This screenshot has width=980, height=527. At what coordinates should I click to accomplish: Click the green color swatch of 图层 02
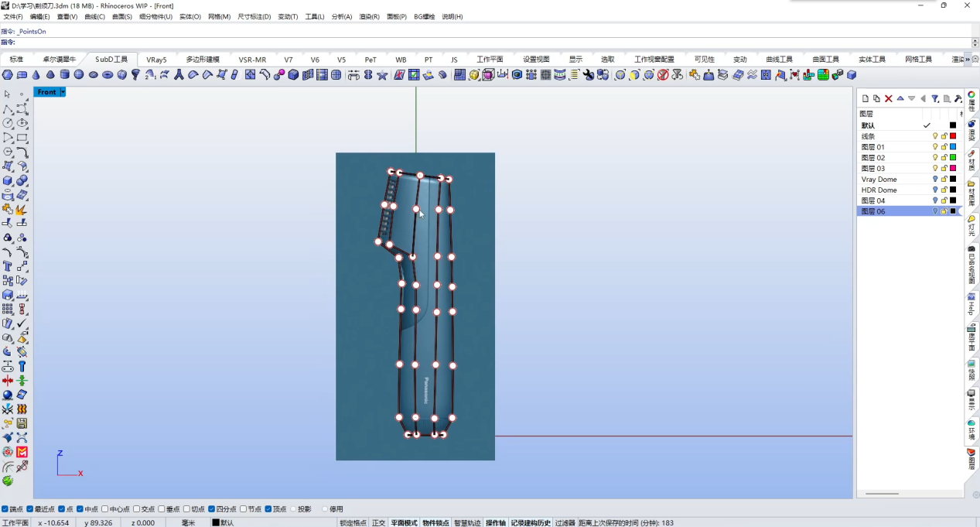click(953, 158)
